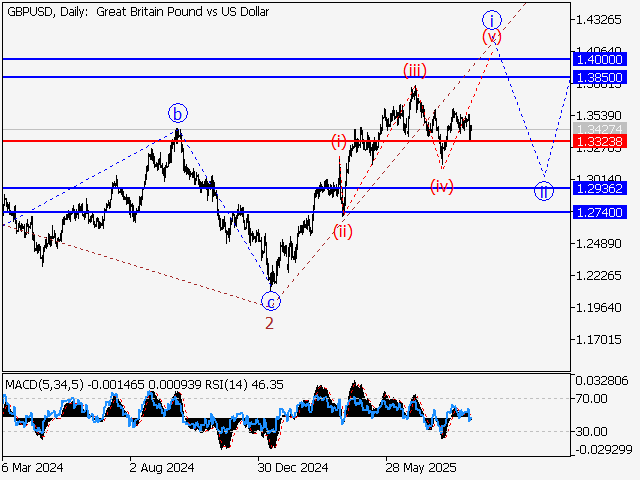The image size is (640, 480).
Task: Select the 28 May 2025 date on time axis
Action: tap(422, 466)
